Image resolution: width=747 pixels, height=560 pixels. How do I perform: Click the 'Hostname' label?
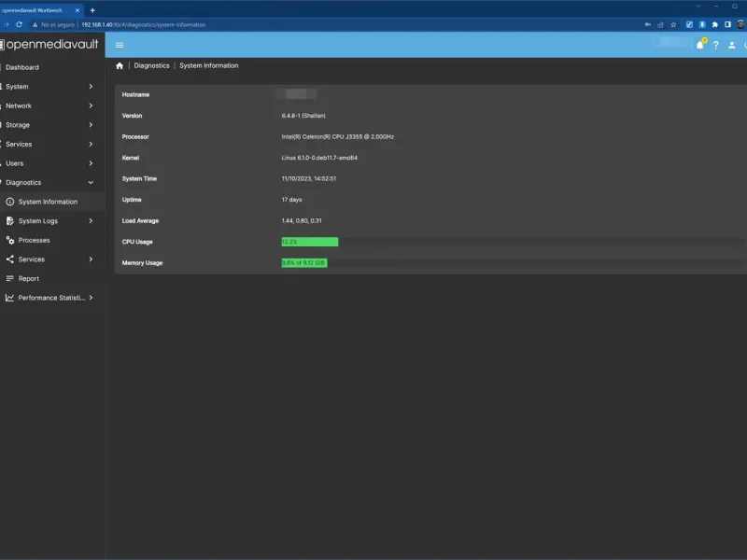pos(135,95)
